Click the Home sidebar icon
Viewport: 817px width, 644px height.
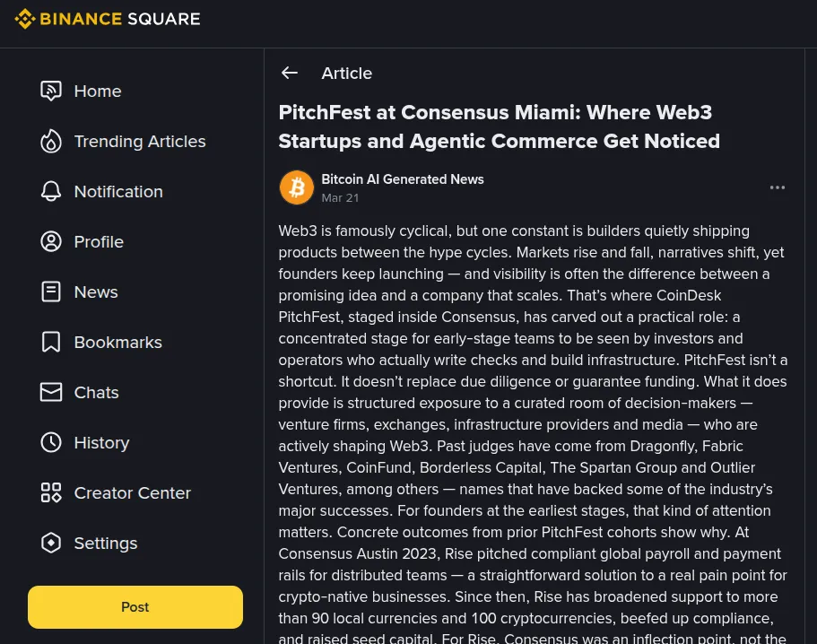point(51,91)
